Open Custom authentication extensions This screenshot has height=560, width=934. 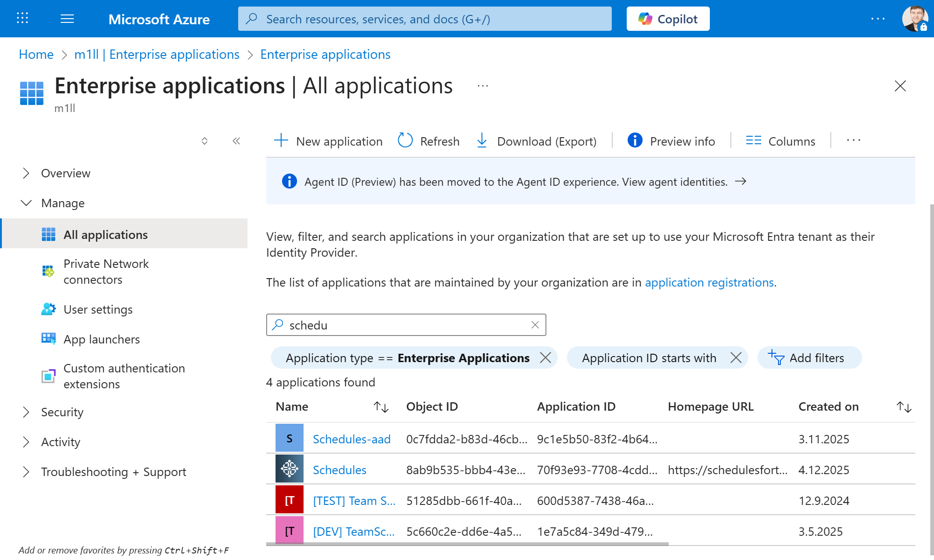(124, 376)
